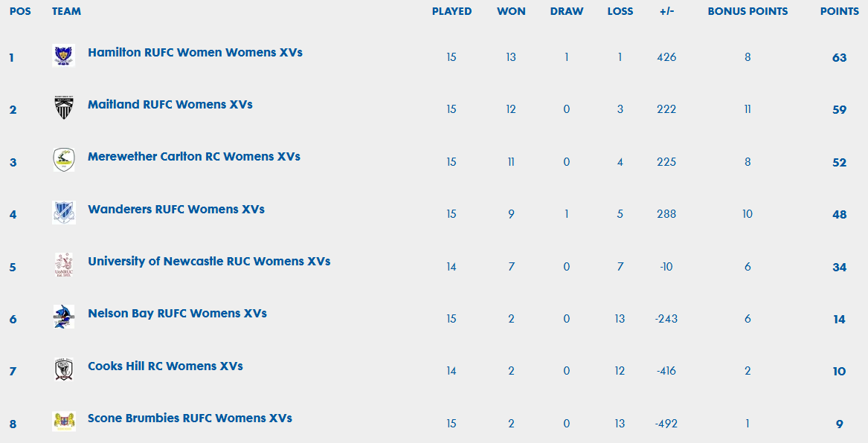
Task: Click the WON column header
Action: tap(511, 11)
